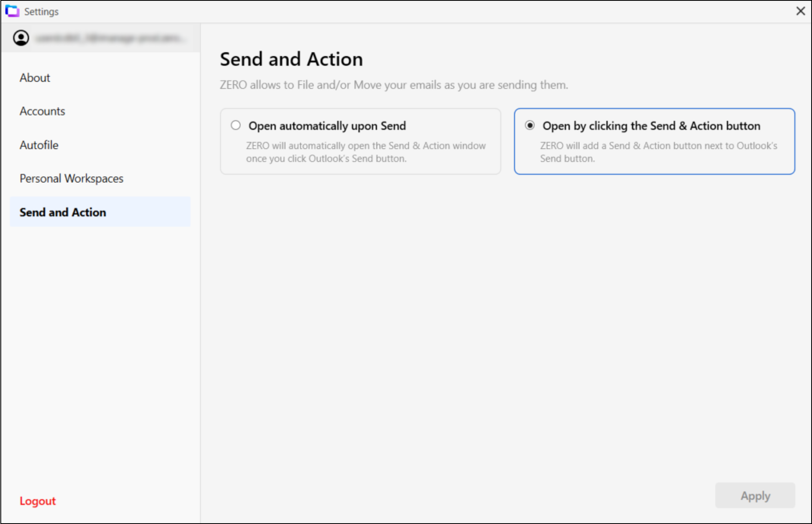Image resolution: width=812 pixels, height=524 pixels.
Task: Close the Settings window
Action: point(800,11)
